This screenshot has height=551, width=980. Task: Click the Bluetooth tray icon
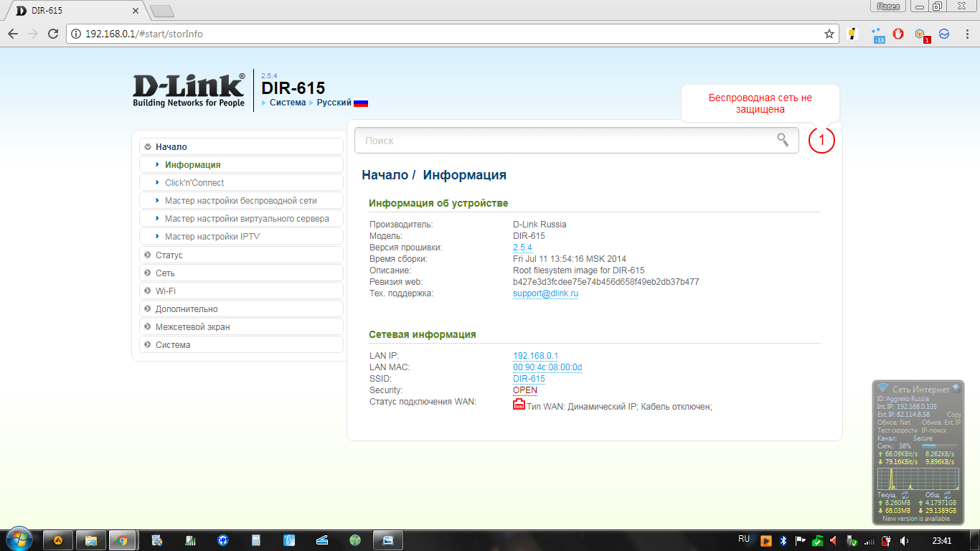click(783, 540)
